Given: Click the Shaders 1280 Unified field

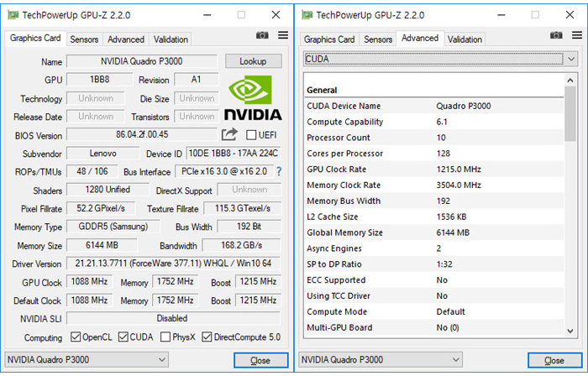Looking at the screenshot, I should click(108, 190).
